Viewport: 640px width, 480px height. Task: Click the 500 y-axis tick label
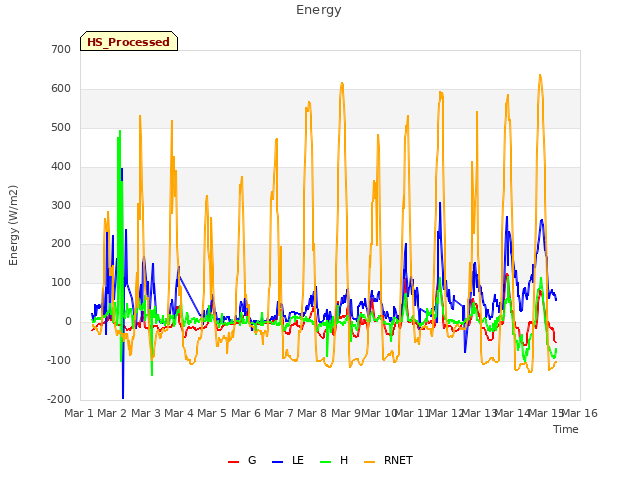[x=61, y=128]
